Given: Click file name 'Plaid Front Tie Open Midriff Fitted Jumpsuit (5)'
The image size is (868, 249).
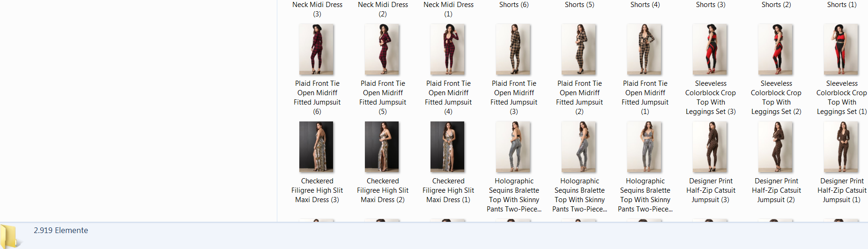Looking at the screenshot, I should pos(383,98).
